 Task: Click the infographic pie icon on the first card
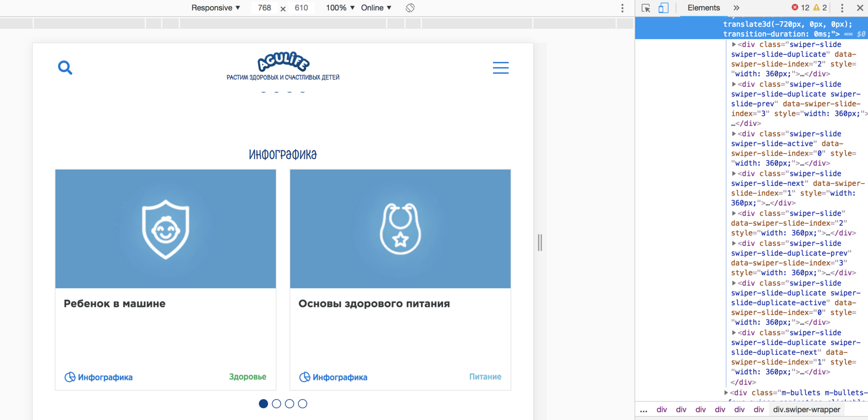[70, 377]
